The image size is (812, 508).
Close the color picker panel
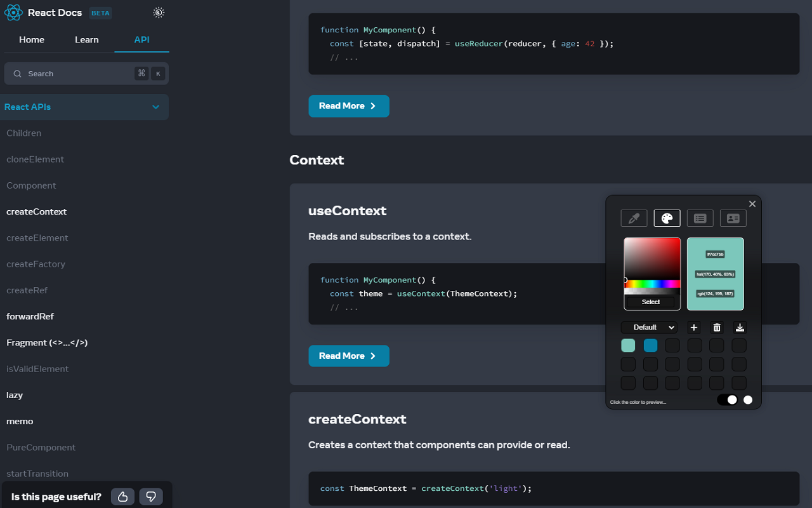click(x=752, y=204)
